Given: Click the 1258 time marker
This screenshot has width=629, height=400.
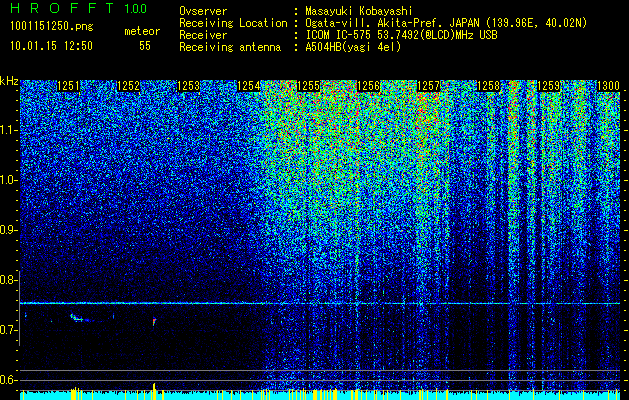Looking at the screenshot, I should (x=489, y=86).
